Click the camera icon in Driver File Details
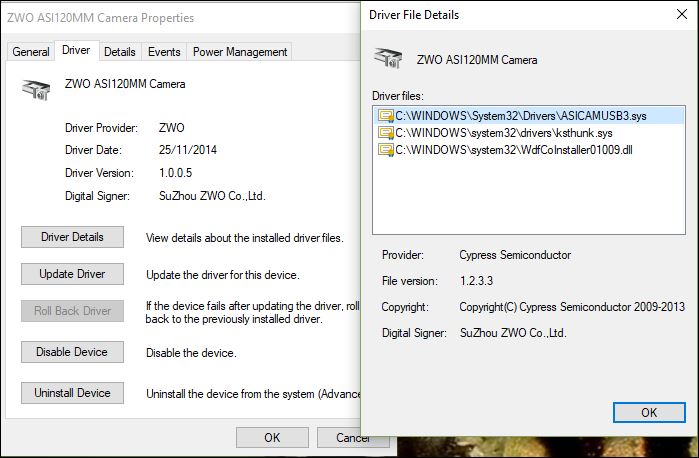 (388, 60)
